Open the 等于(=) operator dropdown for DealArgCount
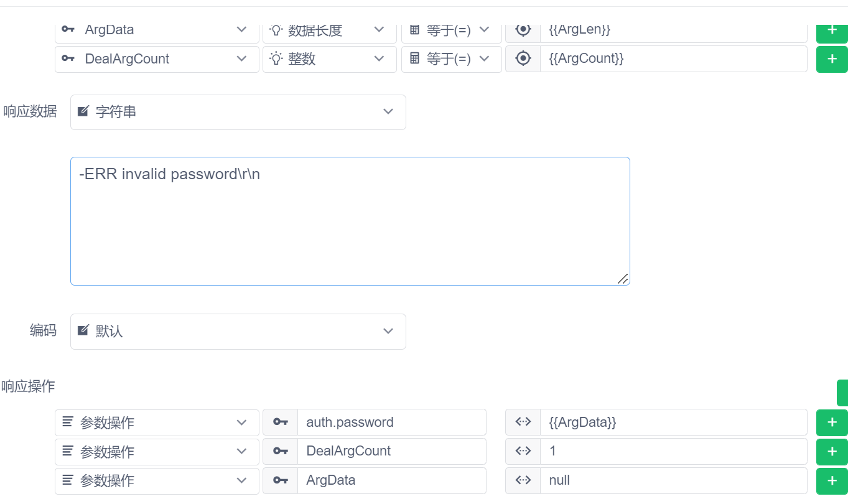848x504 pixels. click(x=451, y=59)
